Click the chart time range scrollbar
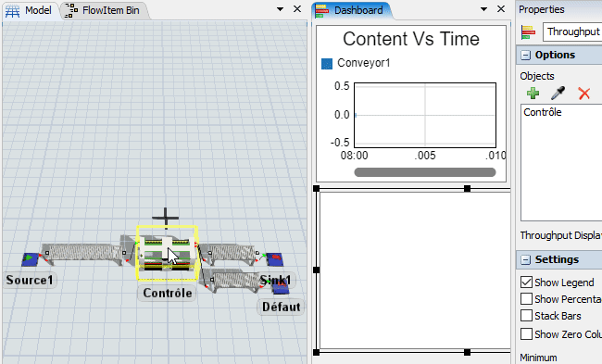602x364 pixels. 424,172
